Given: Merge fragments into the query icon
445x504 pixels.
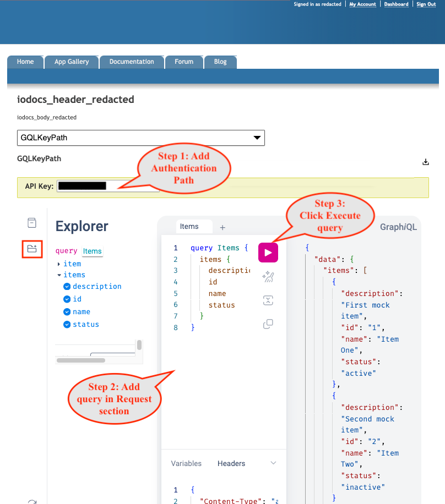Looking at the screenshot, I should click(x=268, y=300).
